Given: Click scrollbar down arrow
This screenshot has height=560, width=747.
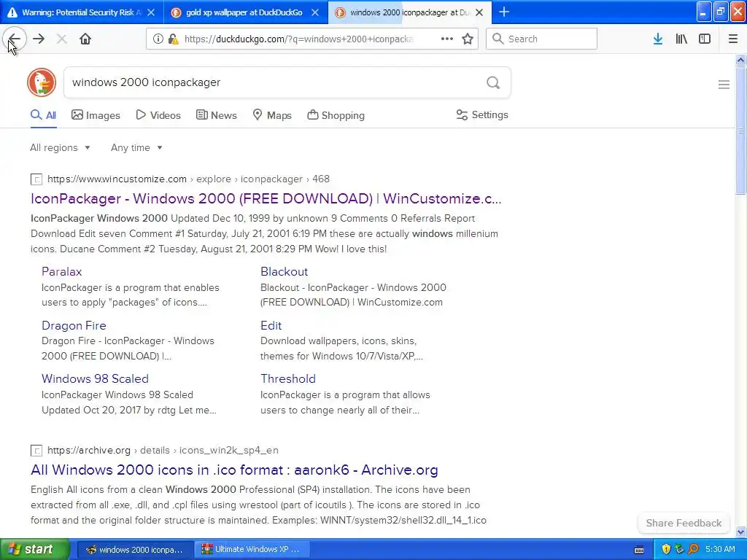Looking at the screenshot, I should (x=740, y=532).
